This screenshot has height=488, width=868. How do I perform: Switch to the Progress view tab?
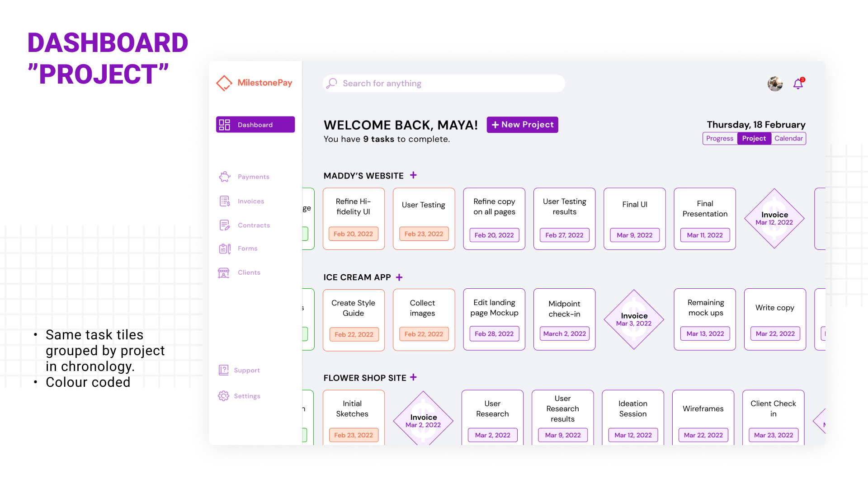point(720,138)
